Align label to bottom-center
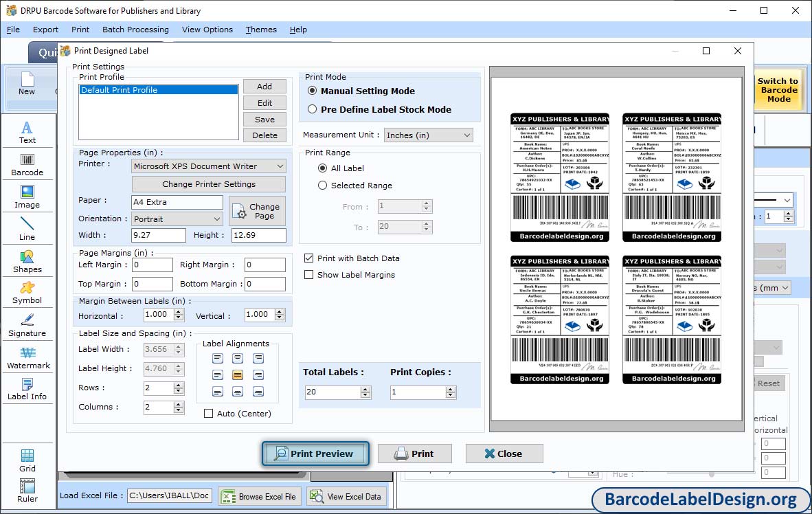The image size is (812, 514). pos(238,392)
